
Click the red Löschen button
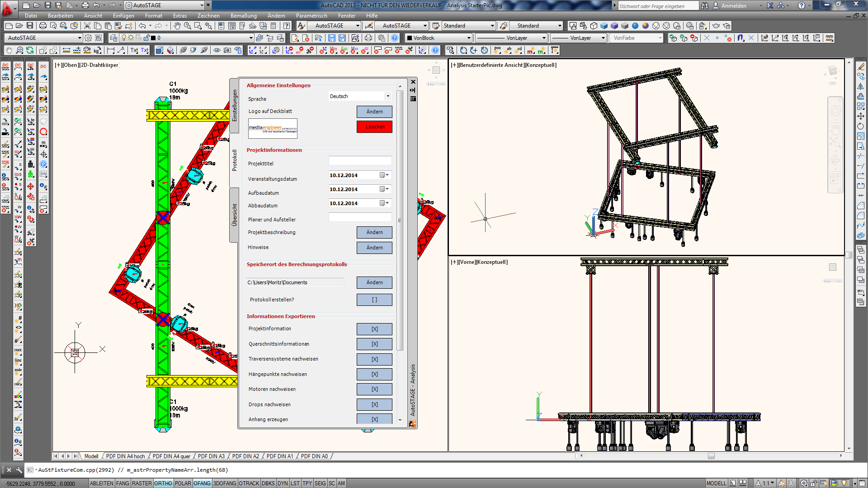click(x=374, y=127)
